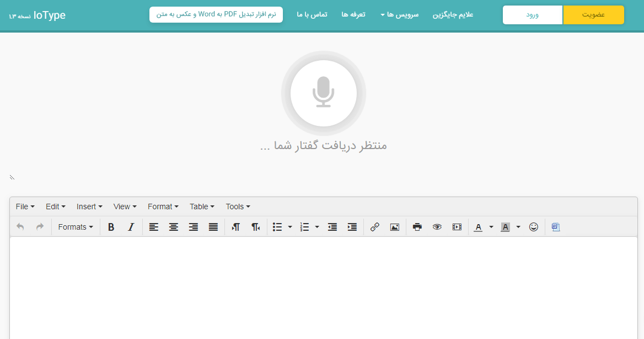Open the Formats dropdown
Viewport: 644px width, 339px height.
click(75, 226)
